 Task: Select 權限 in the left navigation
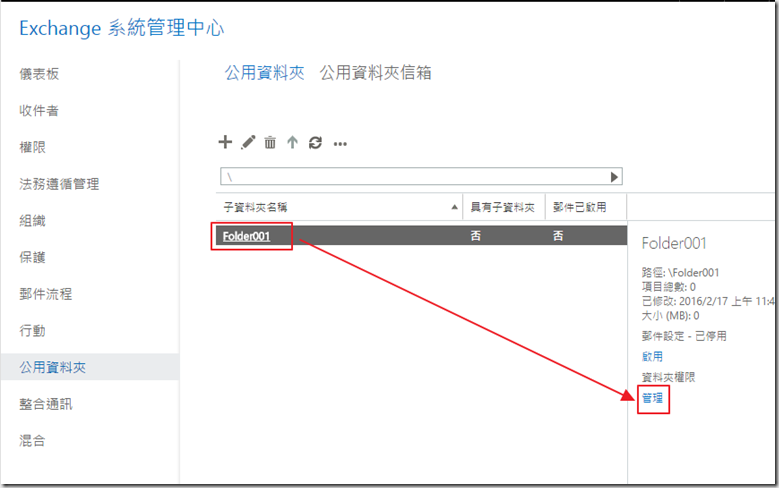33,147
